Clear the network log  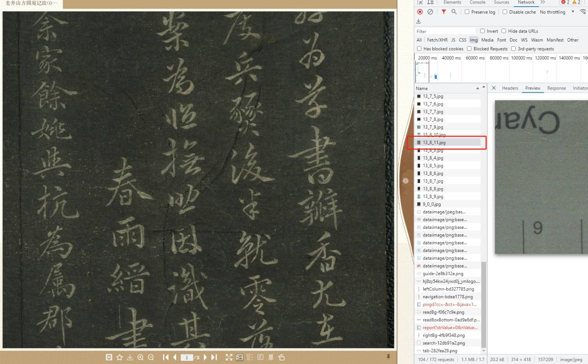tap(430, 12)
